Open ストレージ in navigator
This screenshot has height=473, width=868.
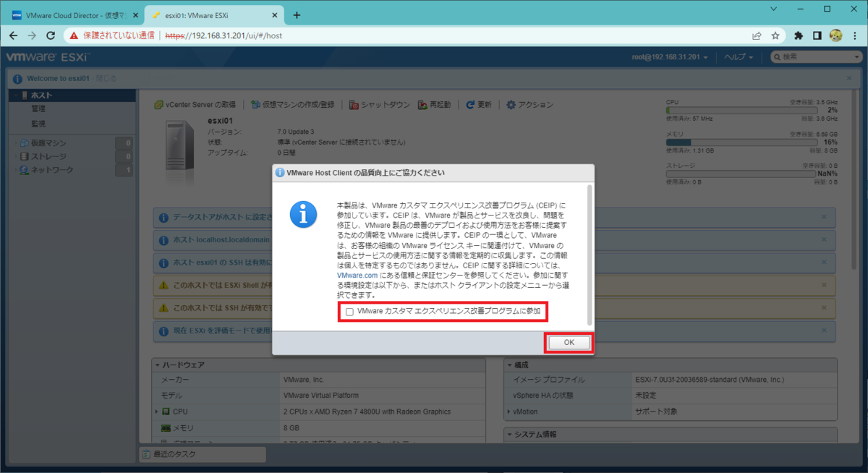[x=48, y=156]
